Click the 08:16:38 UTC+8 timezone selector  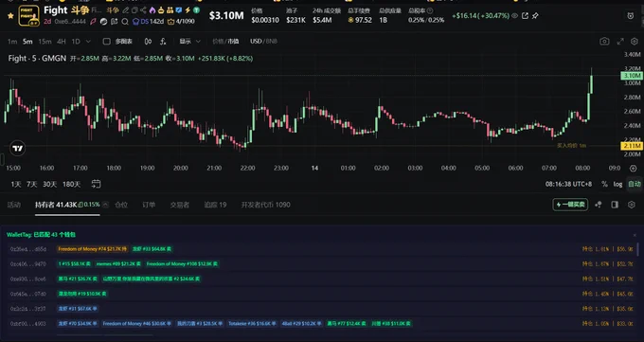568,184
